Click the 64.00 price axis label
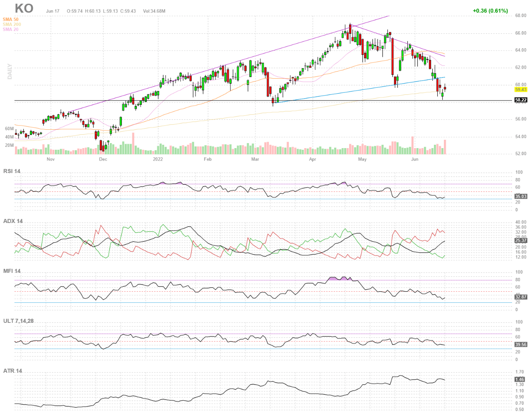The width and height of the screenshot is (532, 416). point(521,50)
